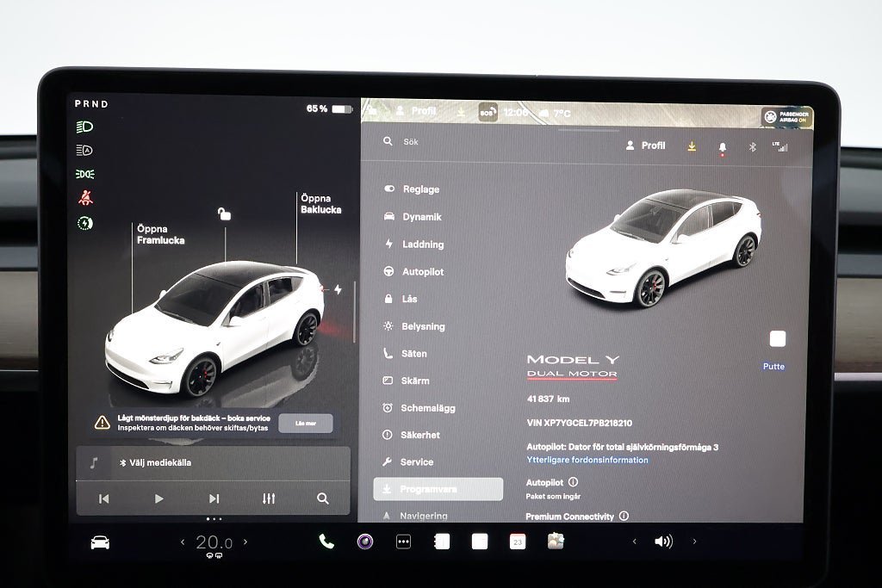Search media with magnifier icon
This screenshot has width=882, height=588.
(322, 498)
